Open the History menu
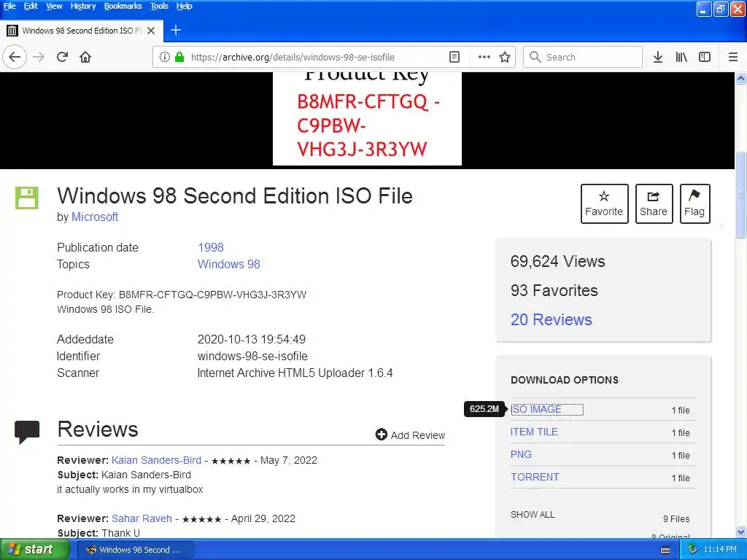 (x=83, y=6)
